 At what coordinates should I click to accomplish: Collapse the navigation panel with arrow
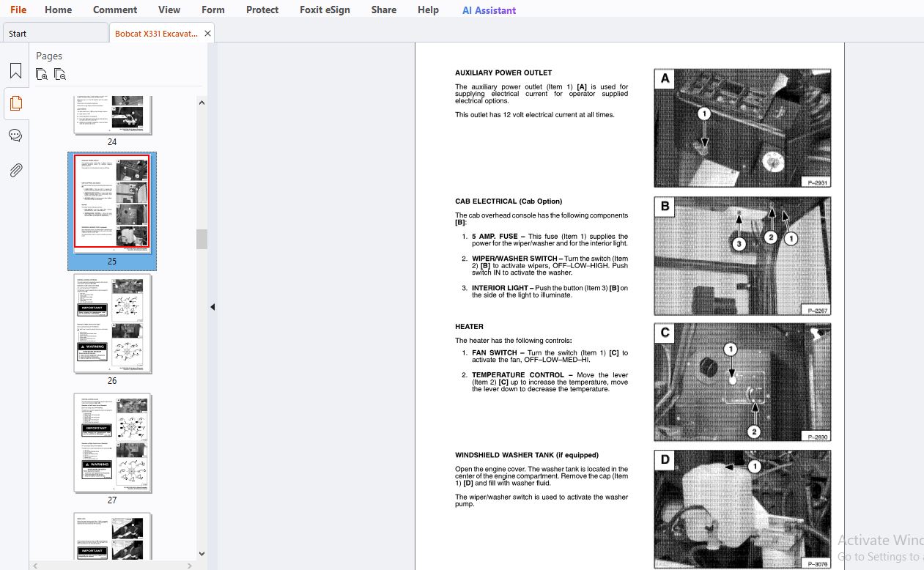pyautogui.click(x=212, y=307)
